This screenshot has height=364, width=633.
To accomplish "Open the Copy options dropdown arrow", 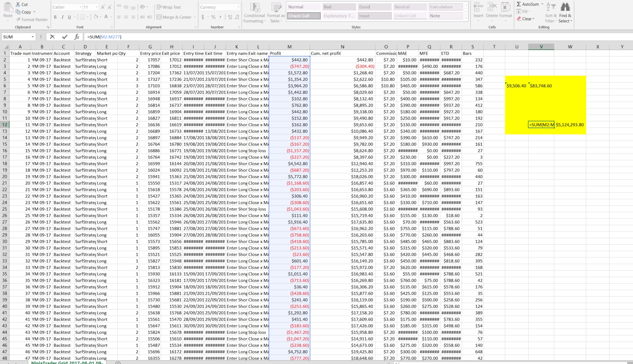I will (x=34, y=12).
